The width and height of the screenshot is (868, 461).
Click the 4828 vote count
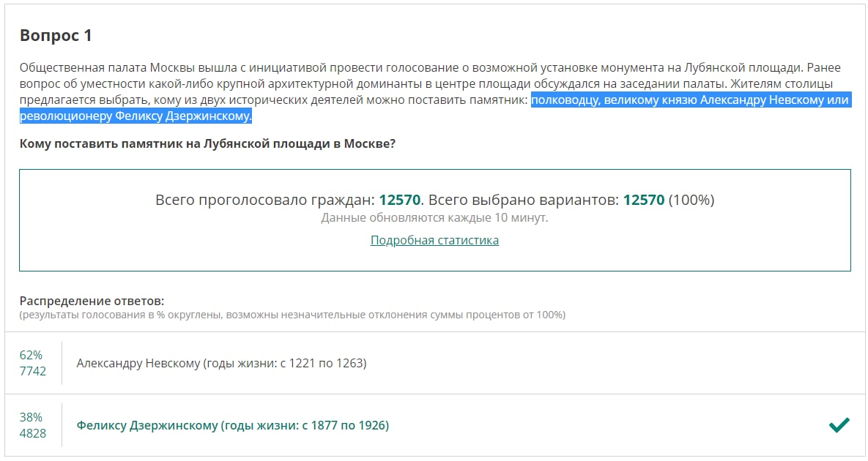click(x=33, y=433)
